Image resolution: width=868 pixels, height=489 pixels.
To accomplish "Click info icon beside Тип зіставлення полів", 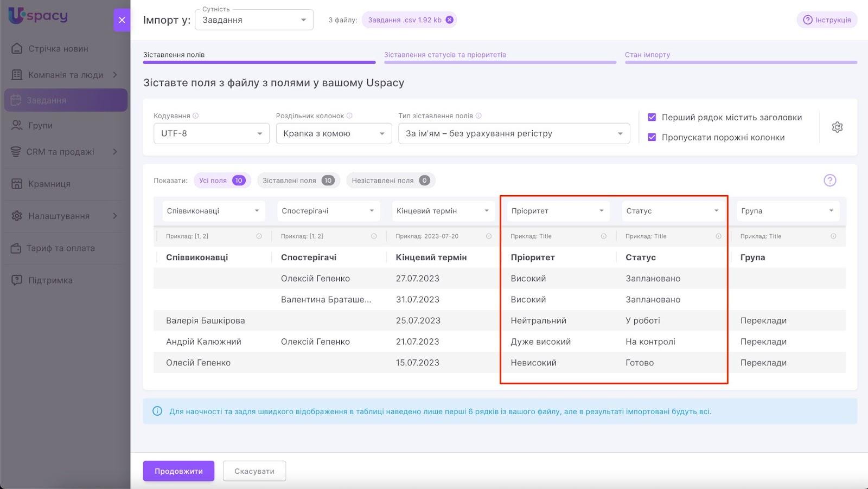I will point(478,115).
